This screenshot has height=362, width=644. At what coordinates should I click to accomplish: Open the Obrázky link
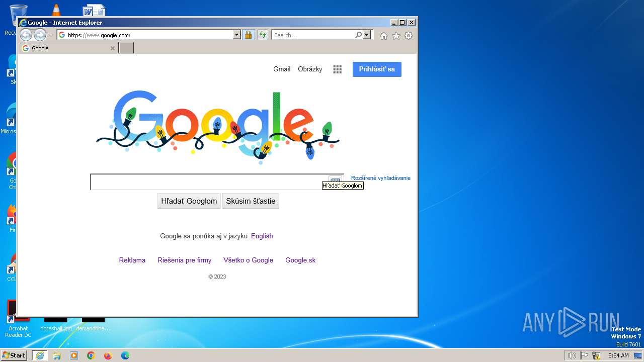pos(310,69)
